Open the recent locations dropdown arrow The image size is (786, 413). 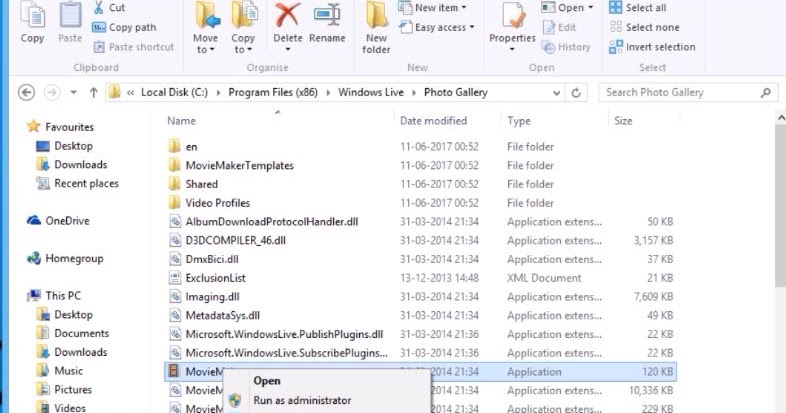pos(74,92)
